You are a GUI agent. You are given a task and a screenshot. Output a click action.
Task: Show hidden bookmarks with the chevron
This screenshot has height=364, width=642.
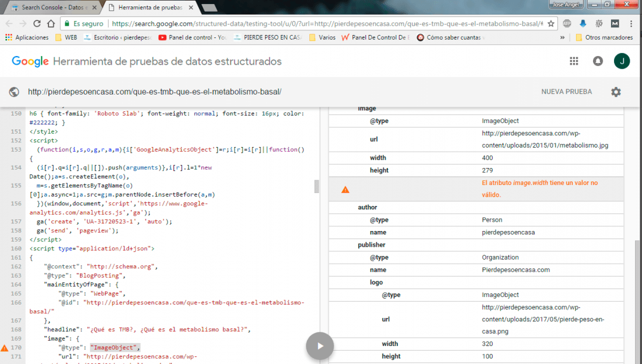point(562,37)
